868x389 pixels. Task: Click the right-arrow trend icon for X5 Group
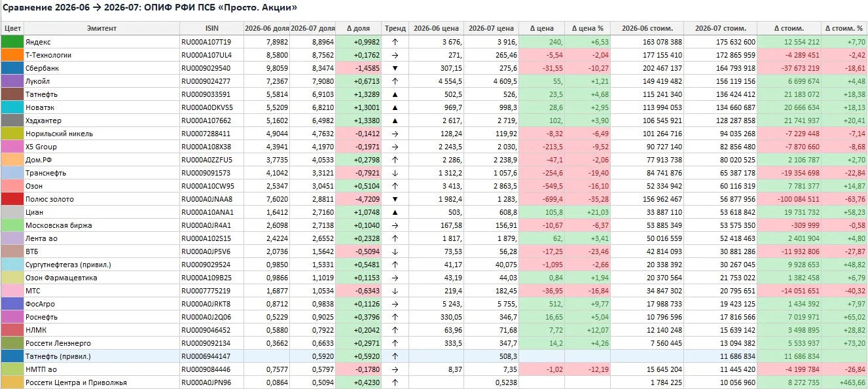(395, 147)
